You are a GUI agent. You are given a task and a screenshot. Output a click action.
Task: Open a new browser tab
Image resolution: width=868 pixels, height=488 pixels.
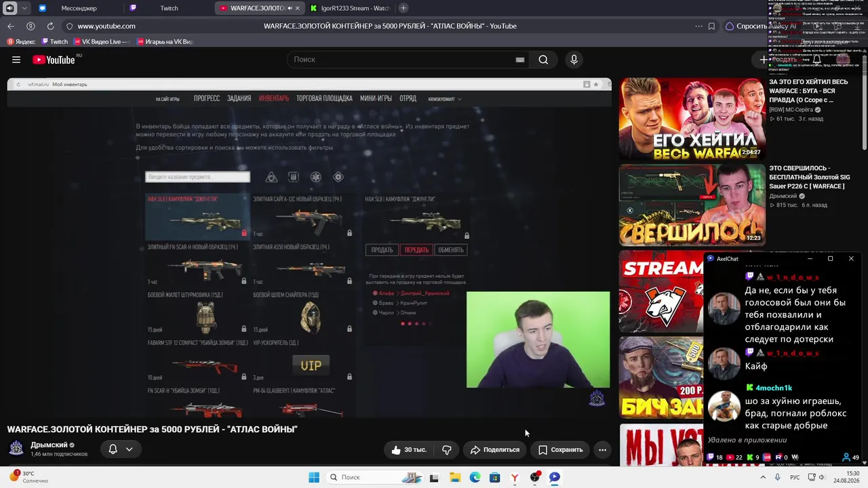tap(403, 8)
